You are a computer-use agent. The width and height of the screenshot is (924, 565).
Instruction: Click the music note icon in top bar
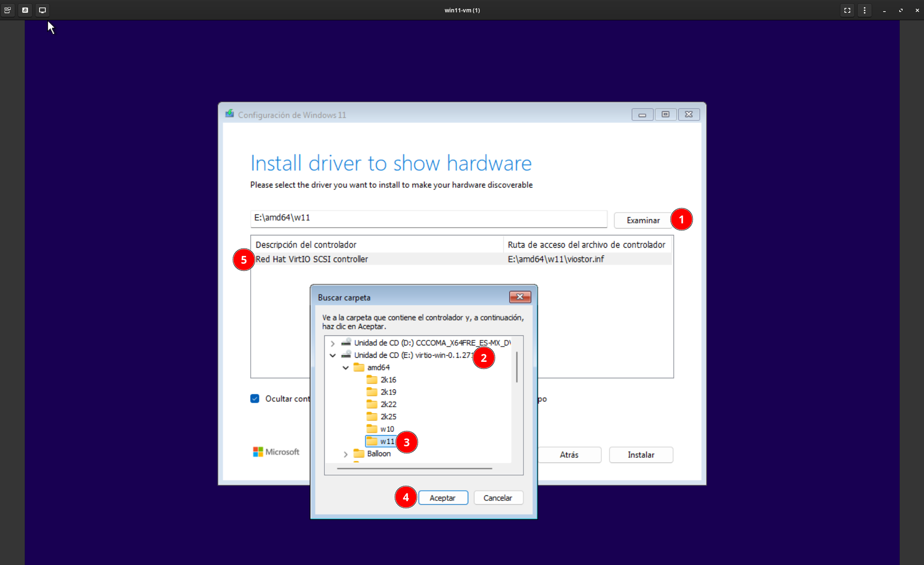(x=25, y=10)
